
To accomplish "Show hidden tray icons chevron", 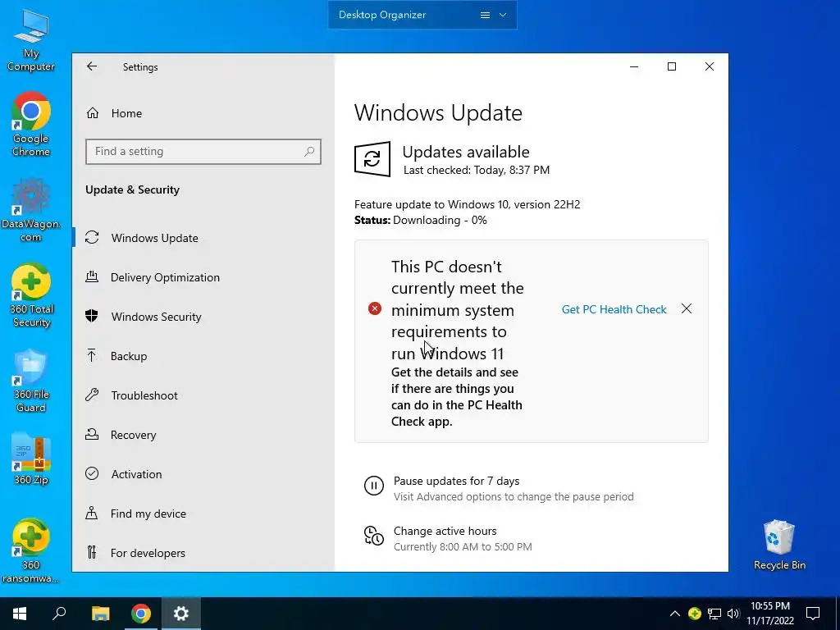I will click(675, 614).
